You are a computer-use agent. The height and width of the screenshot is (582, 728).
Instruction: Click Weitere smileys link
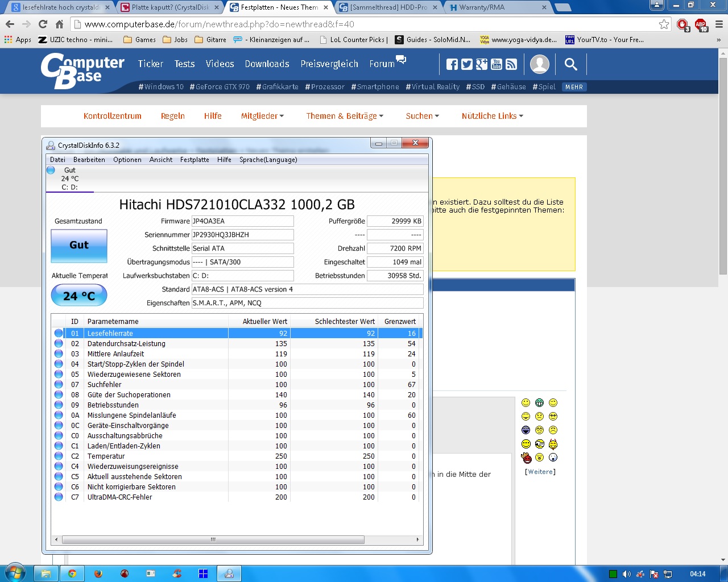[540, 472]
